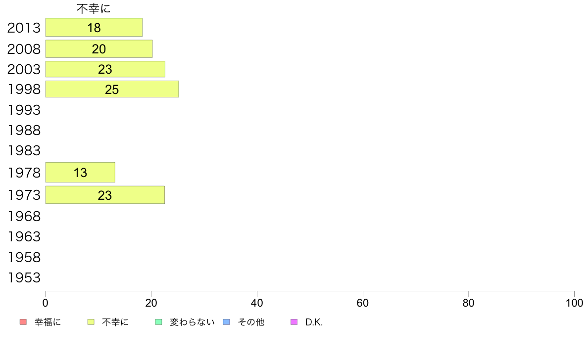Click the 40 tick on the x-axis
Image resolution: width=588 pixels, height=364 pixels.
tap(257, 303)
